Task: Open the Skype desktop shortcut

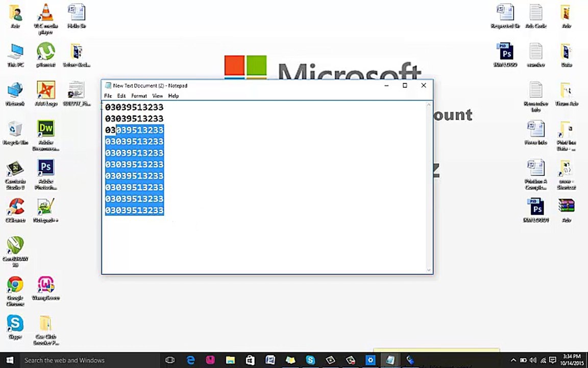Action: [15, 327]
